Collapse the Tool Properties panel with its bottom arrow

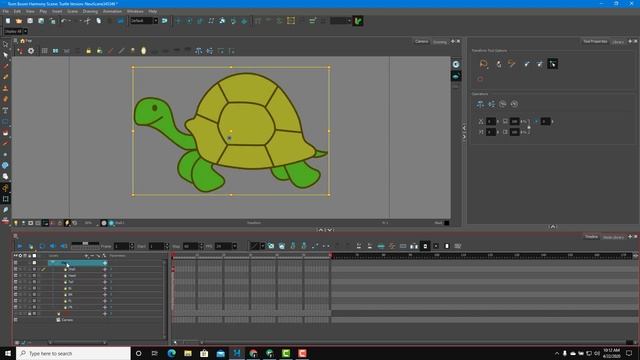pyautogui.click(x=553, y=227)
